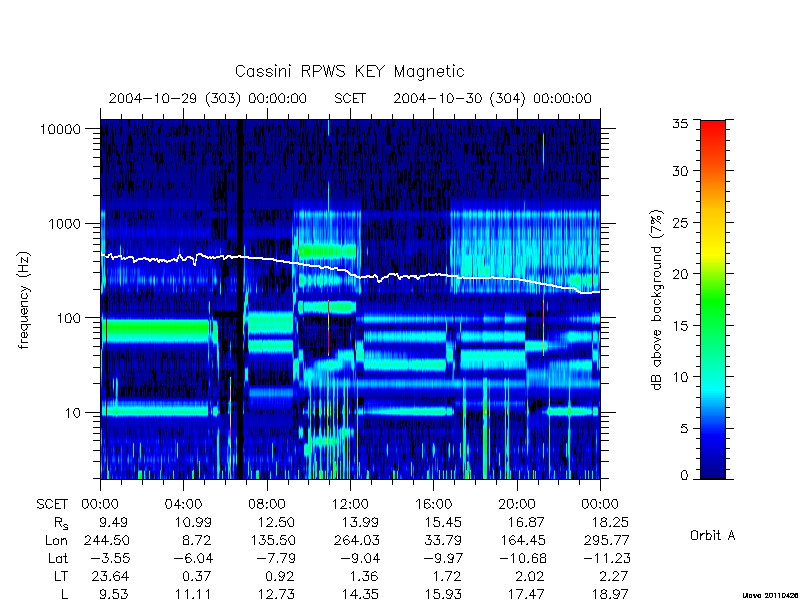Image resolution: width=800 pixels, height=600 pixels.
Task: Click the Lat value "-6.04"
Action: tap(192, 559)
